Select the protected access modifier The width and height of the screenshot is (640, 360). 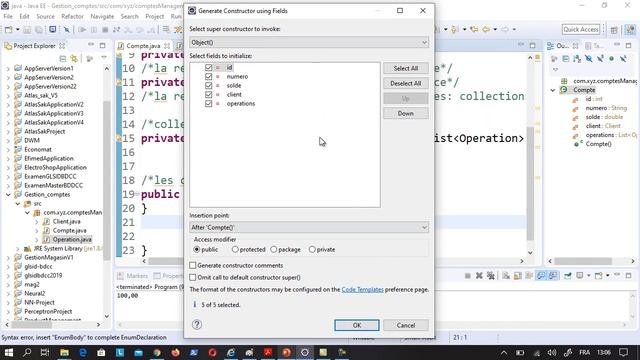point(235,249)
